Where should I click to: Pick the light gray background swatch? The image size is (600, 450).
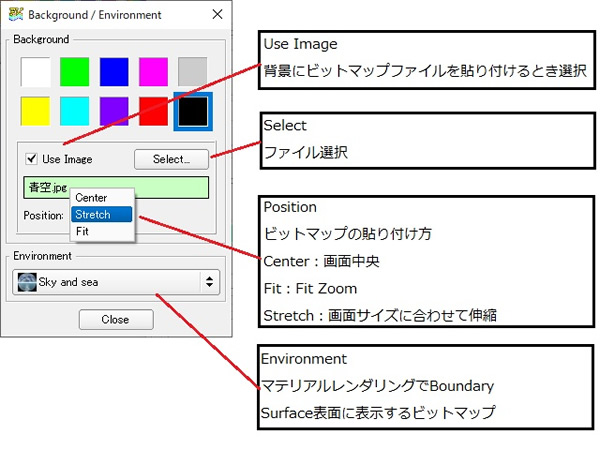point(192,72)
